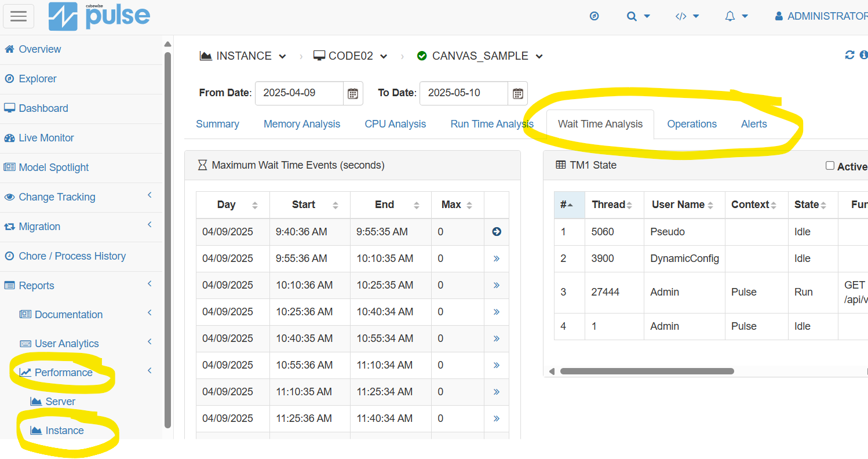Screen dimensions: 868x459
Task: Open the ADMINISTRATOR user menu
Action: click(x=821, y=16)
